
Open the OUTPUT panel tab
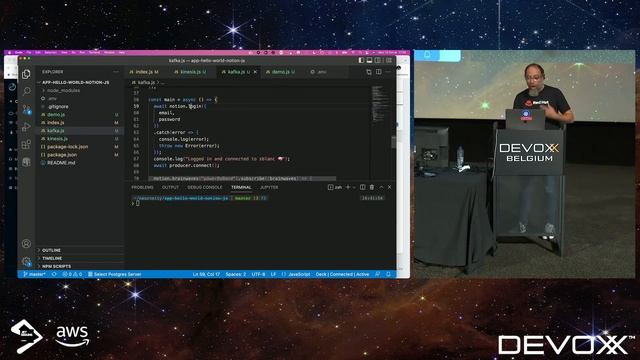tap(170, 187)
